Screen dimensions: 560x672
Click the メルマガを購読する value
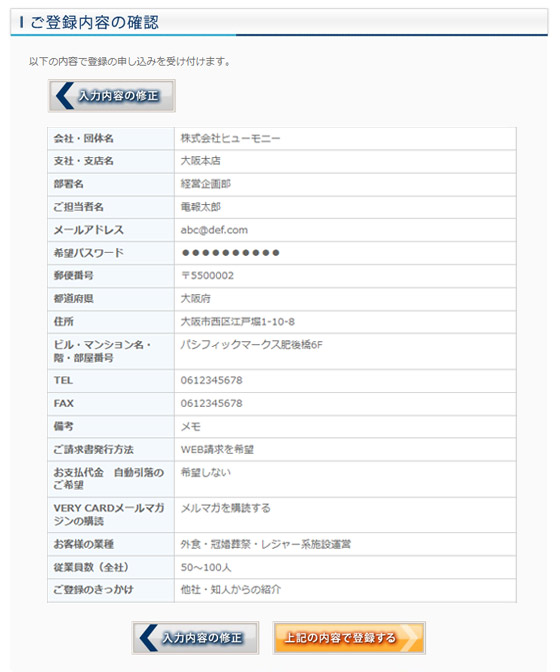click(226, 508)
